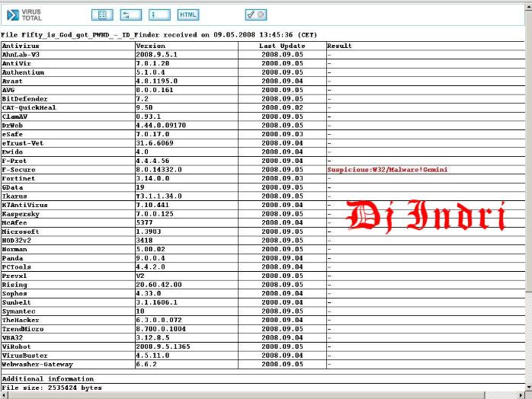Click the Antivirus column header
This screenshot has height=399, width=532.
pyautogui.click(x=21, y=46)
